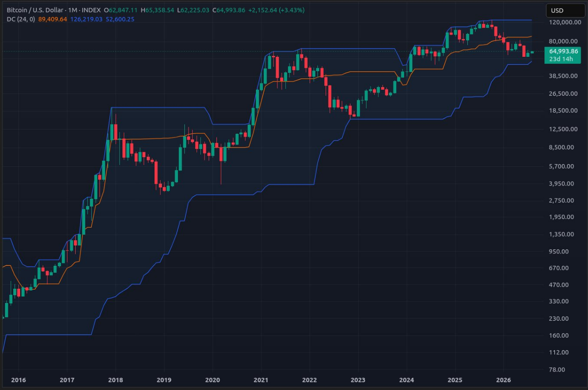Click the low value 62,225.03
Viewport: 588px width, 390px height.
click(x=195, y=10)
